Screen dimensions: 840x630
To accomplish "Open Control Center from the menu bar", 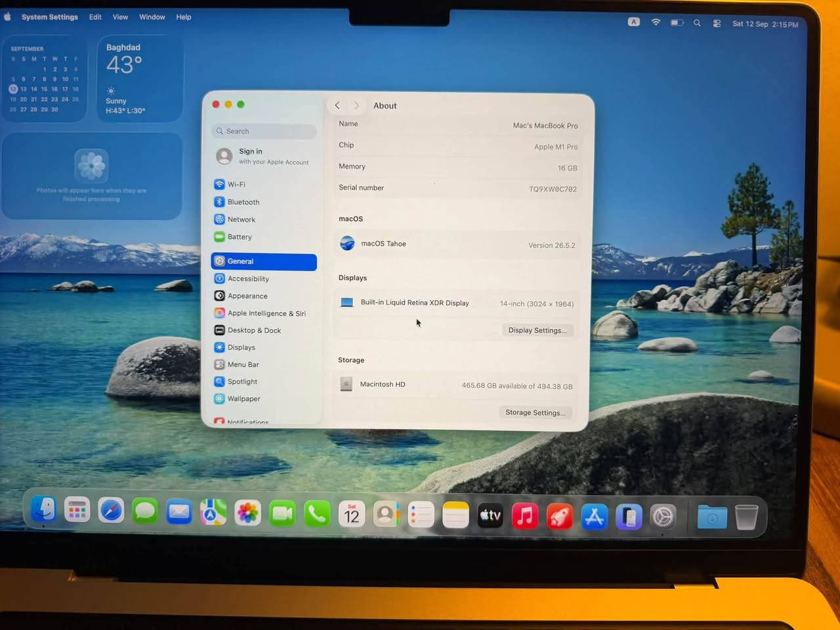I will pos(717,23).
